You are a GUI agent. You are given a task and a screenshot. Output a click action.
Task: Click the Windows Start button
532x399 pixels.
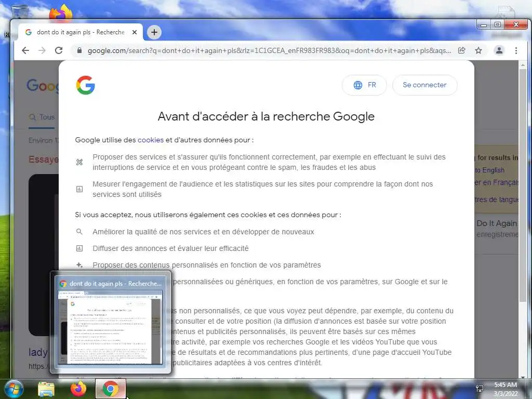14,389
